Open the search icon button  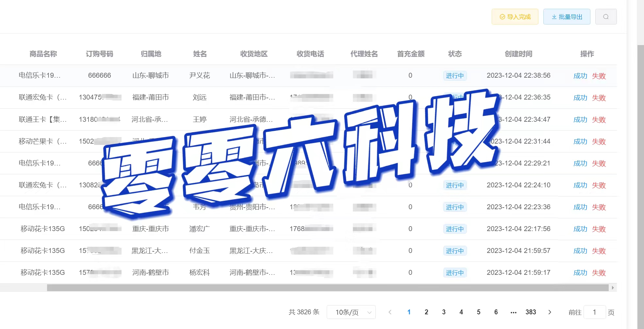606,17
